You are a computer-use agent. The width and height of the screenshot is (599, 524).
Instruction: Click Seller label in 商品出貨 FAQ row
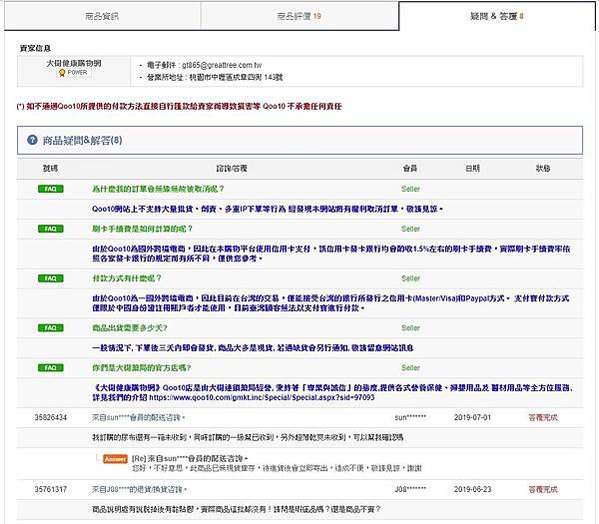411,328
